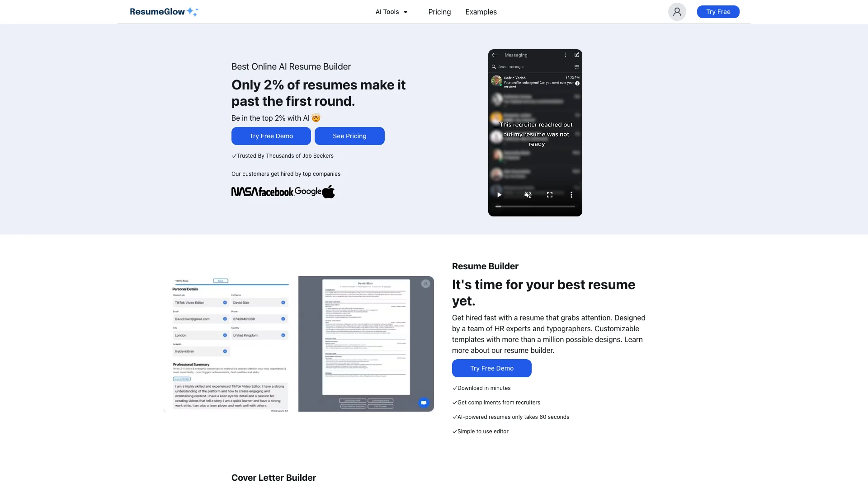Click Try Free Demo button

tap(271, 136)
